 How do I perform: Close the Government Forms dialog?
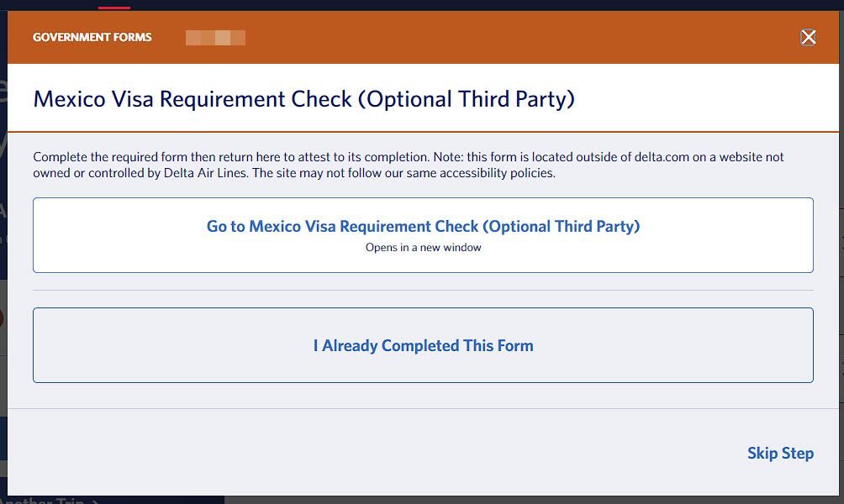coord(808,37)
